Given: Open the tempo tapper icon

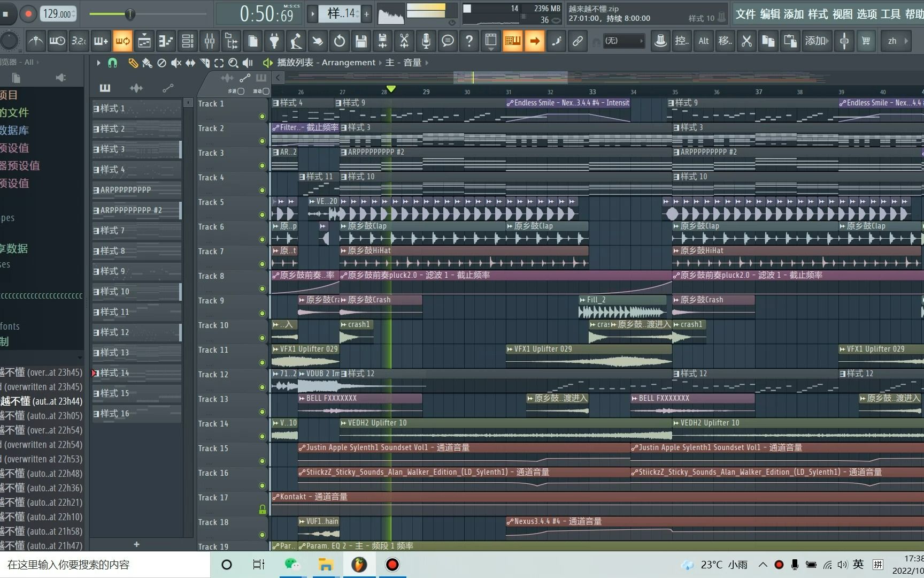Looking at the screenshot, I should 296,41.
